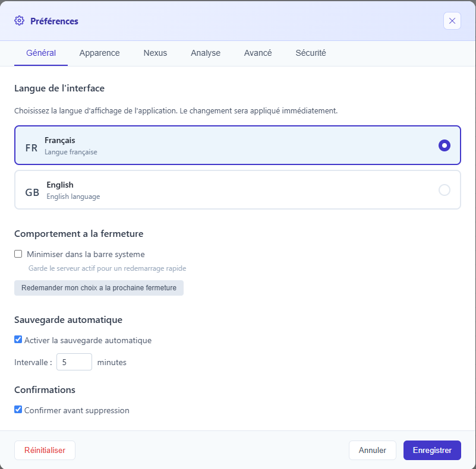Uncheck Confirmer avant suppression
This screenshot has width=476, height=469.
point(18,410)
